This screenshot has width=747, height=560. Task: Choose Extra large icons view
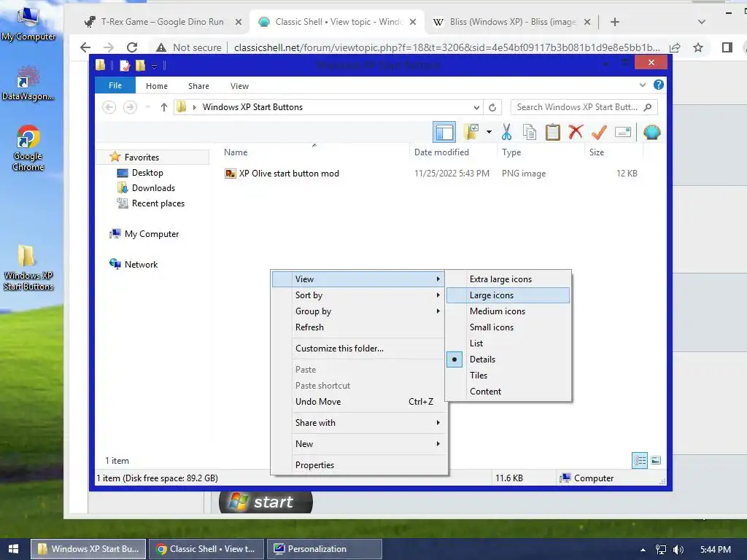pos(508,279)
